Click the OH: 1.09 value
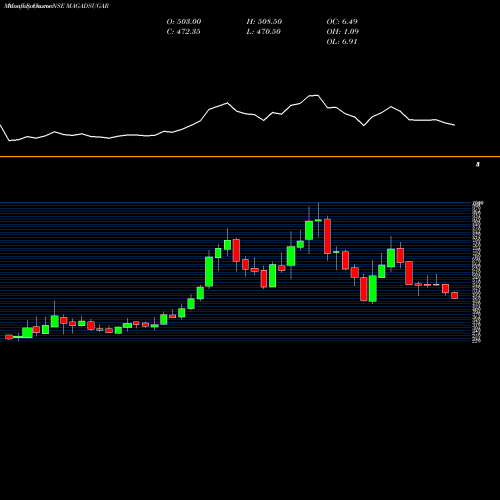 (x=342, y=31)
